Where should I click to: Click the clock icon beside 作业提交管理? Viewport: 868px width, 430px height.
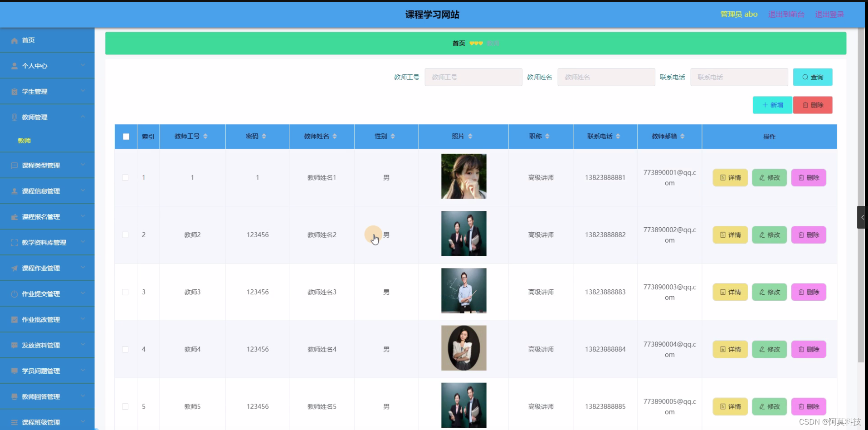[14, 293]
